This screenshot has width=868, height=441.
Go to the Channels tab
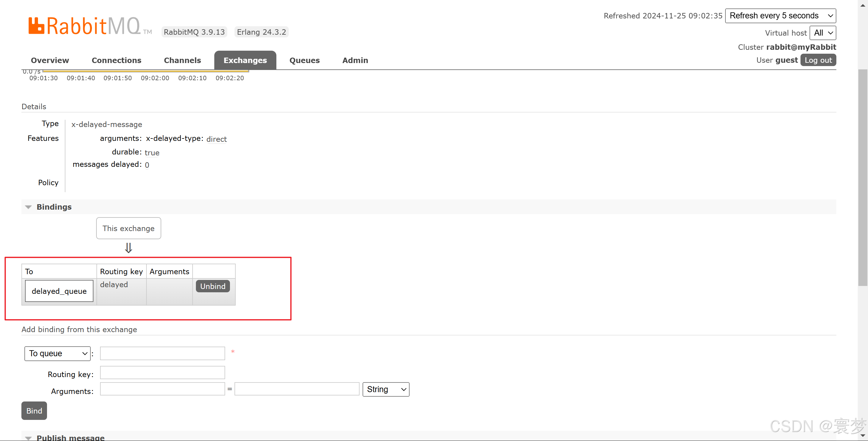[182, 60]
